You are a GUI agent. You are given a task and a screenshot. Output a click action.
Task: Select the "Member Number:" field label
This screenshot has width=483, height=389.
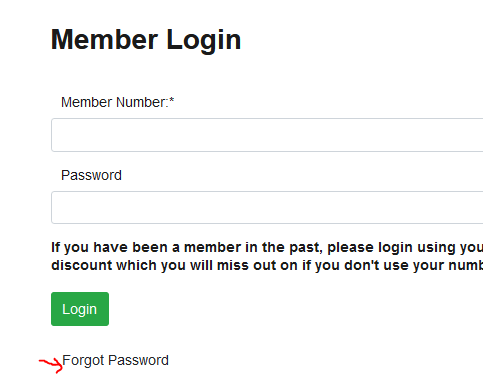[x=115, y=102]
